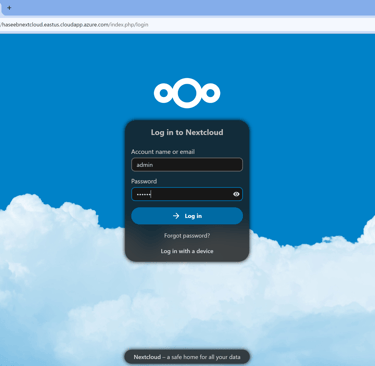
Task: Click the footer text 'Nextcloud – a safe home for all your data'
Action: pyautogui.click(x=187, y=357)
